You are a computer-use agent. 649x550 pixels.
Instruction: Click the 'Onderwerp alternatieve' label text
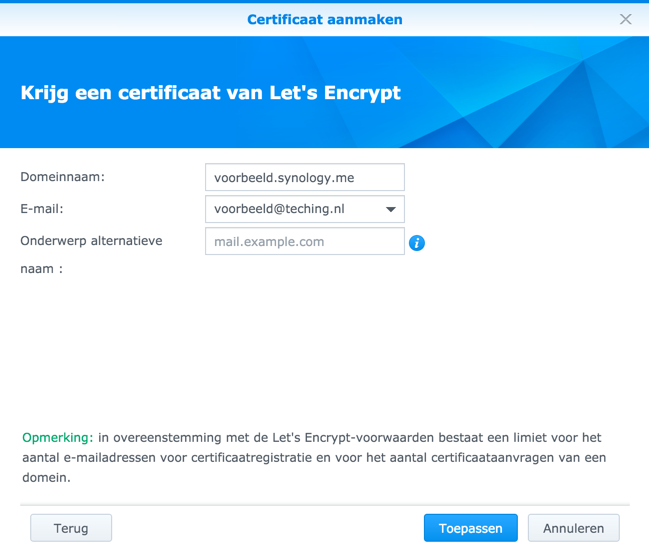91,241
